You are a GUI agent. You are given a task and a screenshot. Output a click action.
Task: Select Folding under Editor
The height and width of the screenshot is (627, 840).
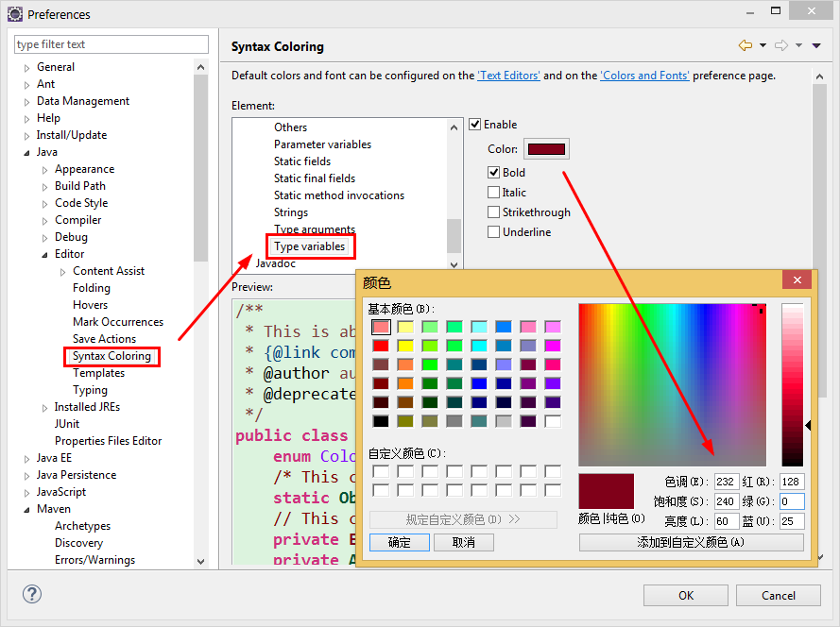pos(92,288)
